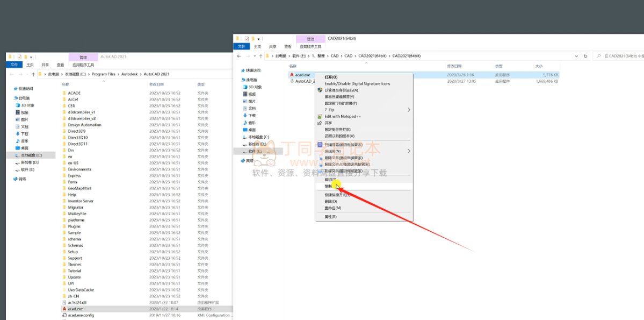
Task: Click the 3D 对象 icon in left window sidebar
Action: click(x=18, y=105)
